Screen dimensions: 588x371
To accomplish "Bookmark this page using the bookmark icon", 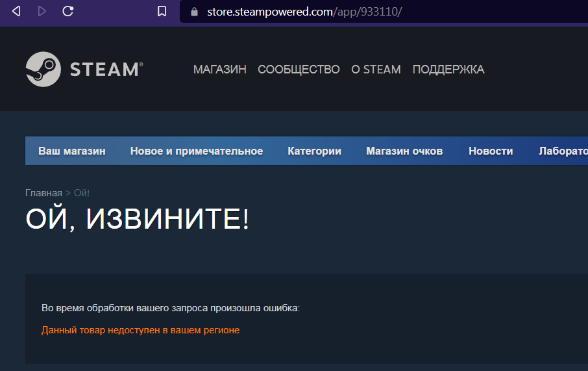I will pos(162,11).
